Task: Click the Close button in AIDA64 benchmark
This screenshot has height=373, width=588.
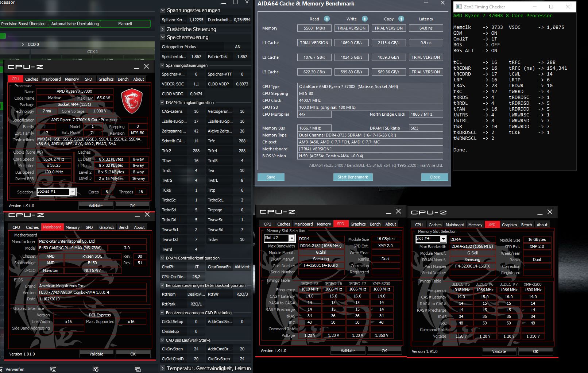Action: (435, 177)
